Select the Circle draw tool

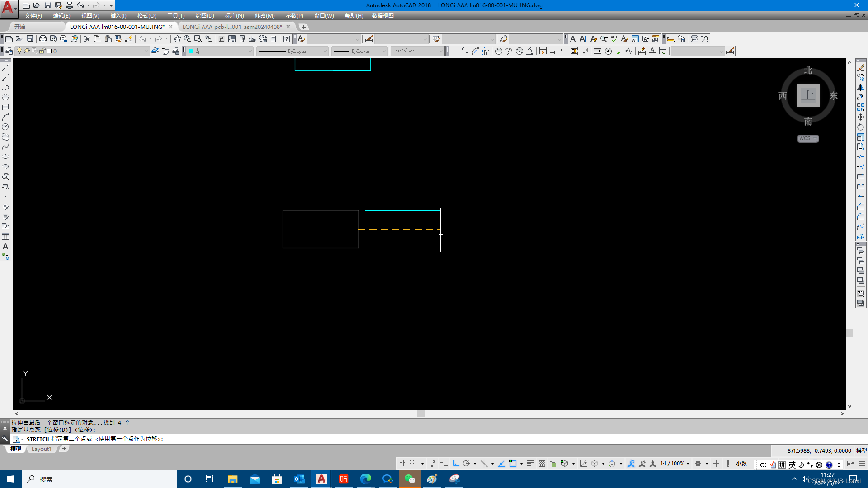(x=5, y=127)
